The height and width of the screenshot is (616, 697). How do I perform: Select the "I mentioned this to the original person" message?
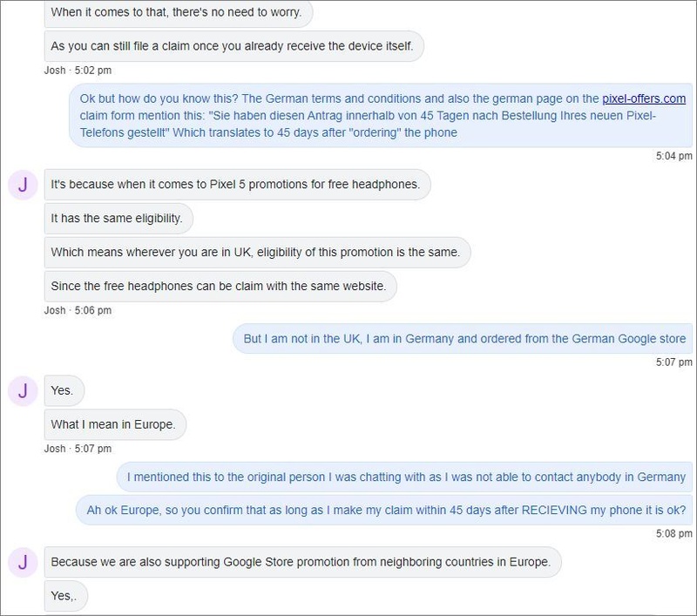pos(406,477)
